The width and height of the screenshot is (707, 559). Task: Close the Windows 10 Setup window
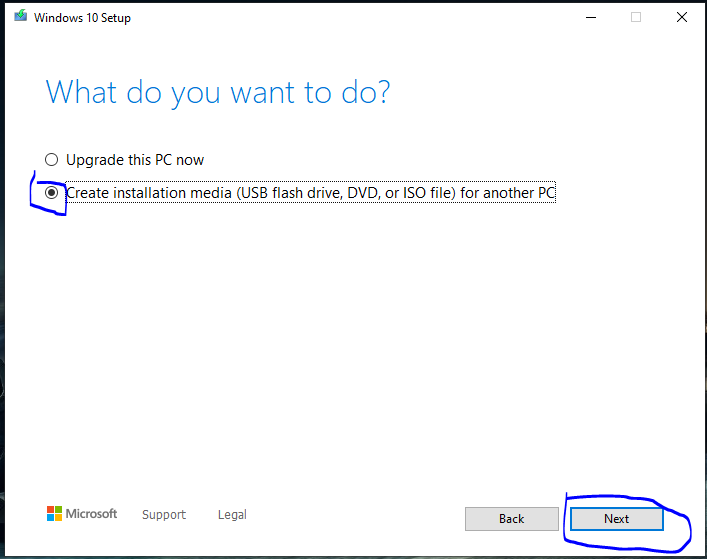(x=682, y=17)
